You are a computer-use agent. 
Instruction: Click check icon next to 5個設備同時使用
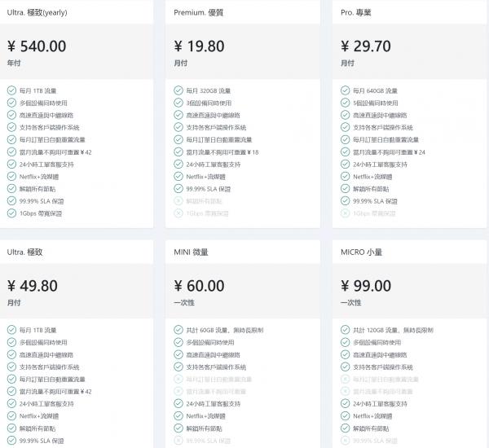click(x=346, y=103)
